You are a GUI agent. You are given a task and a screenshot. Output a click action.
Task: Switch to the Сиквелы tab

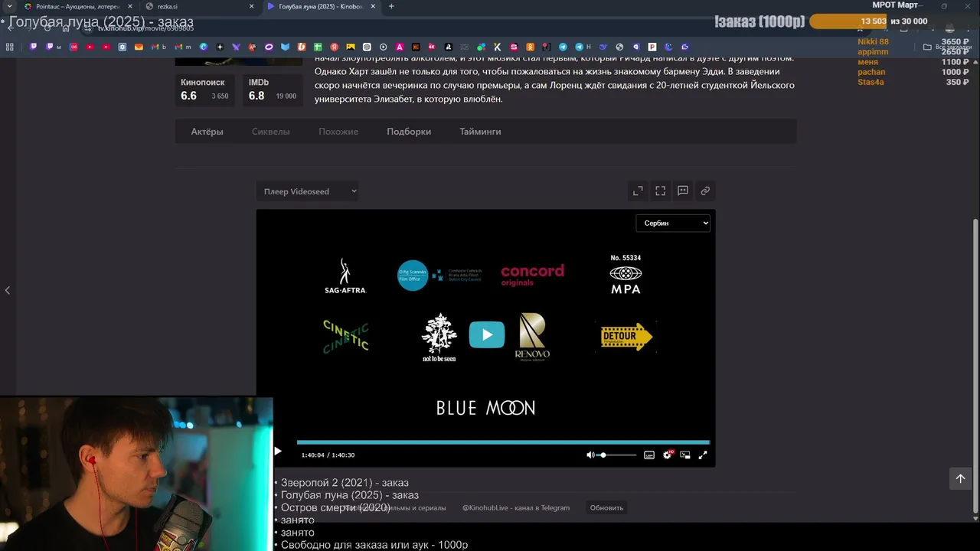click(x=271, y=132)
